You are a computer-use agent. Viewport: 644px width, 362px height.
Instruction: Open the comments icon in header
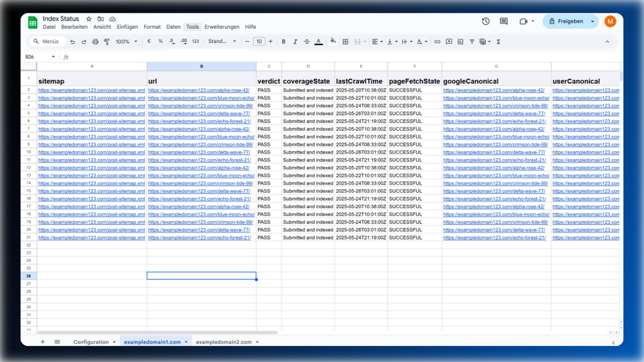pyautogui.click(x=504, y=21)
